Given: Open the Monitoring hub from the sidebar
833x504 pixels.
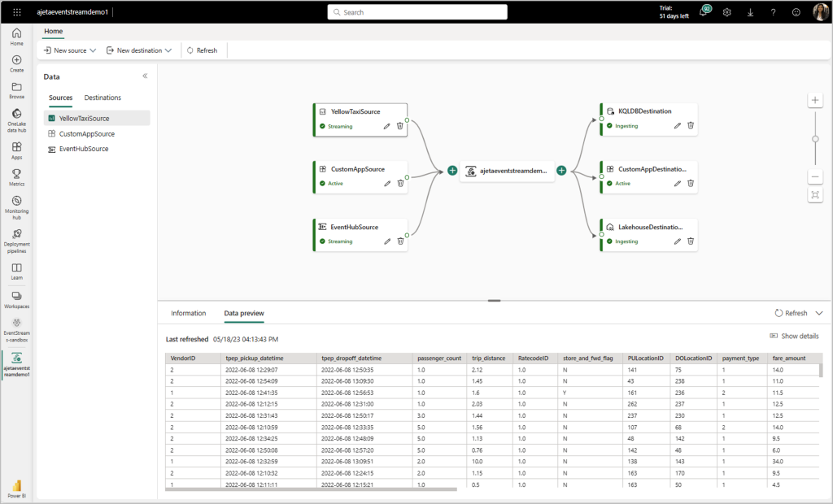Looking at the screenshot, I should coord(16,205).
